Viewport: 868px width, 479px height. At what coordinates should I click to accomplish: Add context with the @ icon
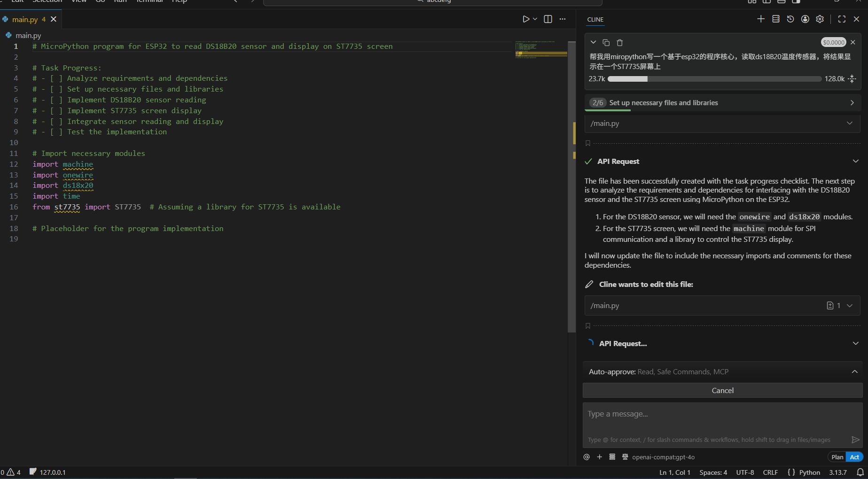(x=586, y=457)
